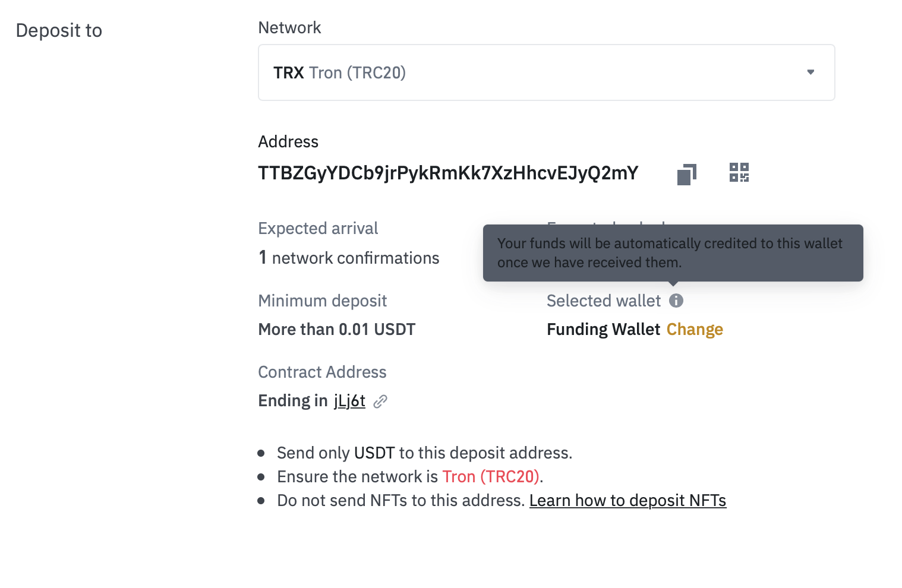902x588 pixels.
Task: Open the jLj6t contract address link
Action: (x=349, y=401)
